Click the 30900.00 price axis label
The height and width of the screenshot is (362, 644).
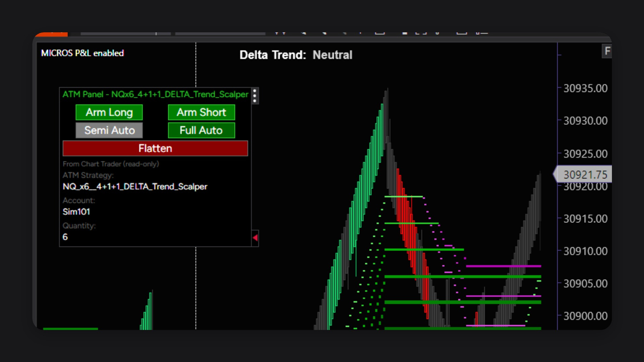pos(585,316)
